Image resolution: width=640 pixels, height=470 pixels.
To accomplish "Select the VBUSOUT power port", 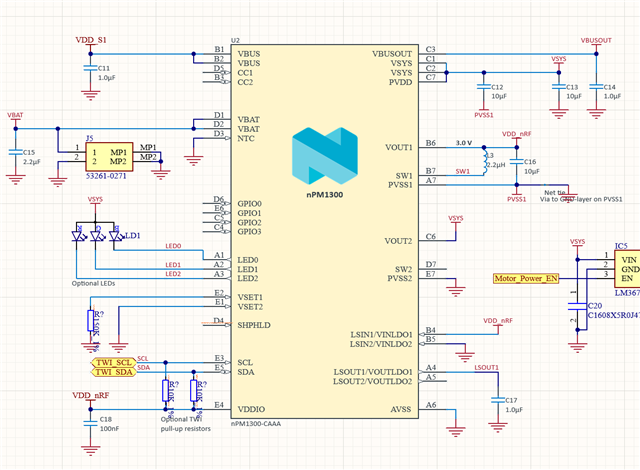I will (x=596, y=41).
